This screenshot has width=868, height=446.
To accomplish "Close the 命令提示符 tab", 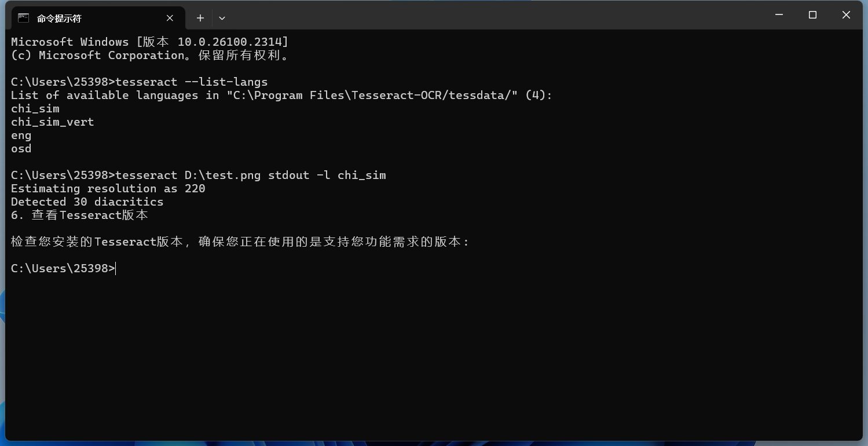I will coord(170,18).
